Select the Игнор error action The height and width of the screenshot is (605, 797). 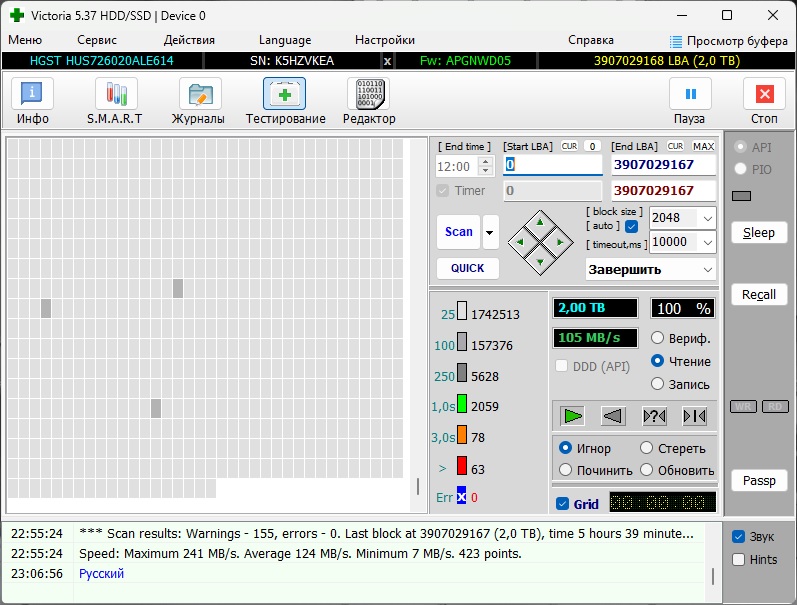pos(565,448)
